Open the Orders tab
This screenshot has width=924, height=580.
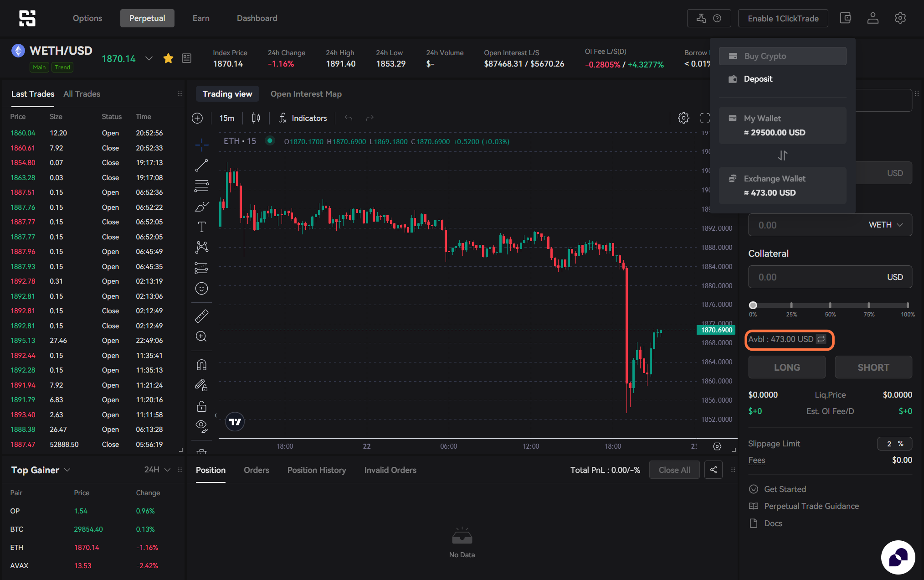pyautogui.click(x=257, y=470)
